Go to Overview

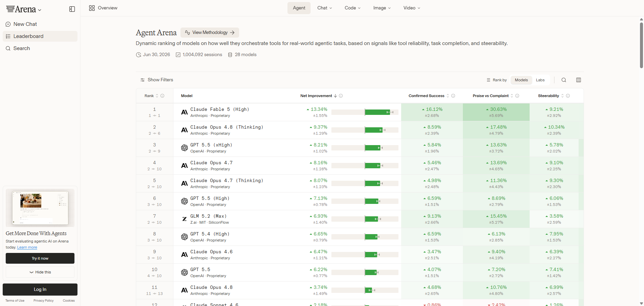click(x=103, y=8)
